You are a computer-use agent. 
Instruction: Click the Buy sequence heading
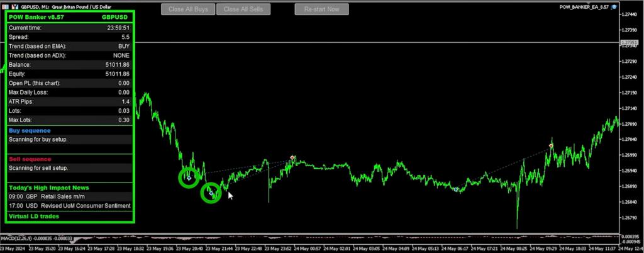[x=30, y=130]
